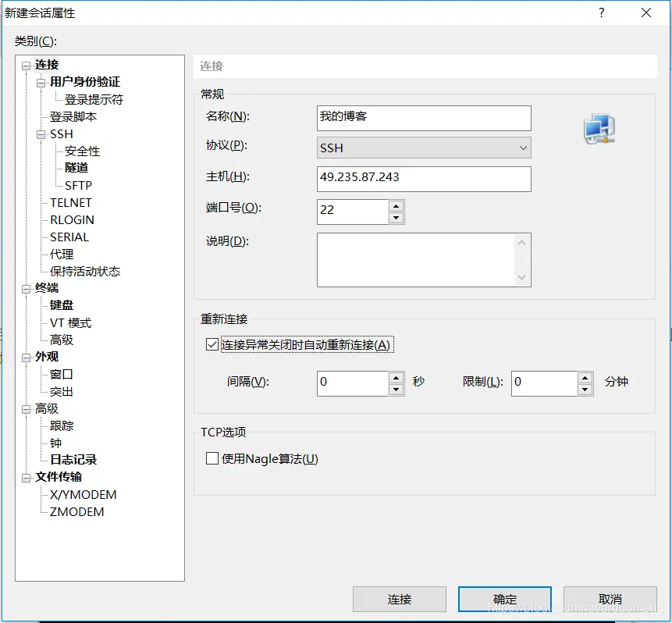The height and width of the screenshot is (623, 672).
Task: Enable the 使用Nagle算法 option
Action: [x=212, y=458]
